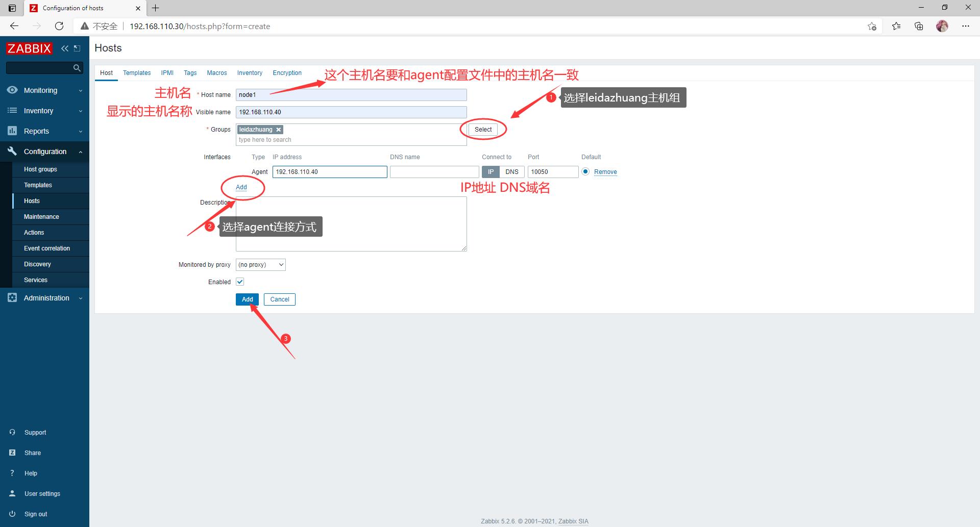The height and width of the screenshot is (527, 980).
Task: Click the Help question mark icon
Action: (x=12, y=473)
